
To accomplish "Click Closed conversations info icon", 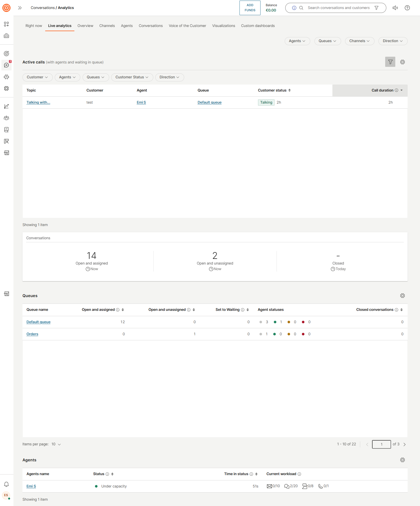I will (x=396, y=310).
